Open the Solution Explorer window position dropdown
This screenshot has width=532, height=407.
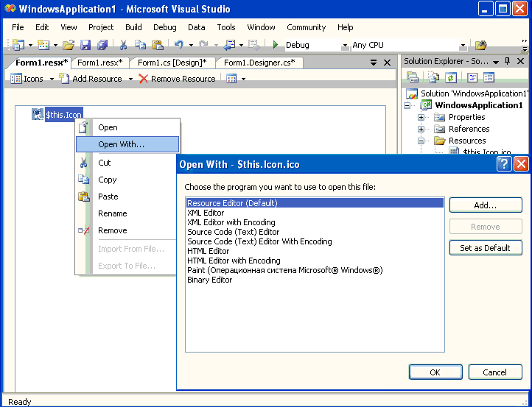pyautogui.click(x=496, y=62)
